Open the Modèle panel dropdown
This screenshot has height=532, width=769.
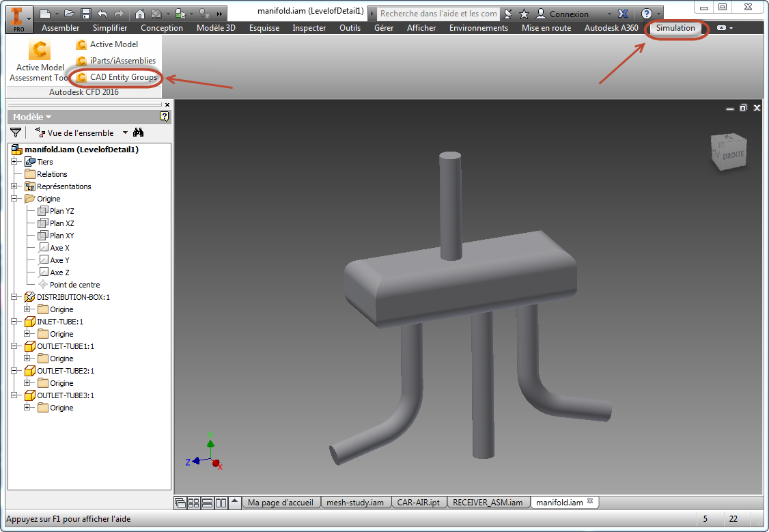point(32,117)
